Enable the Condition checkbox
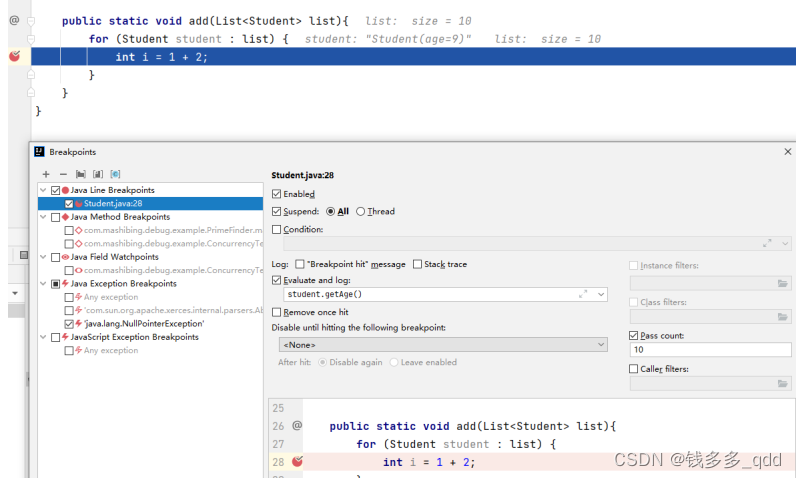 pyautogui.click(x=277, y=229)
